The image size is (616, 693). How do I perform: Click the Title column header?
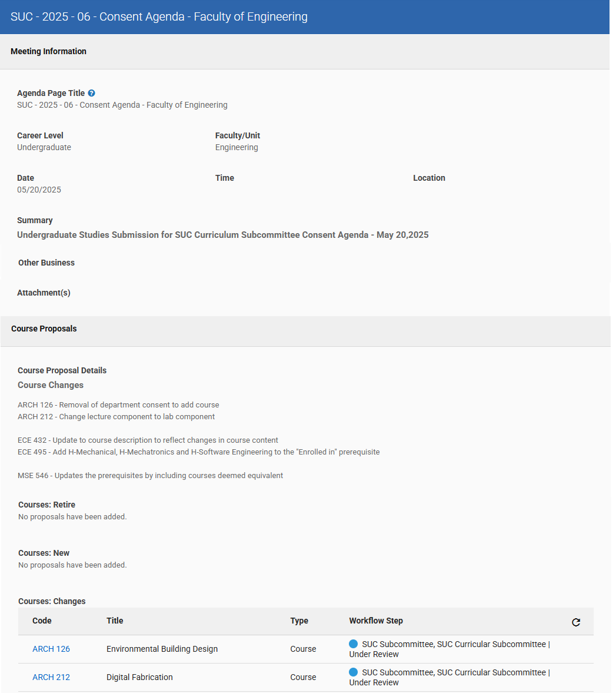115,621
